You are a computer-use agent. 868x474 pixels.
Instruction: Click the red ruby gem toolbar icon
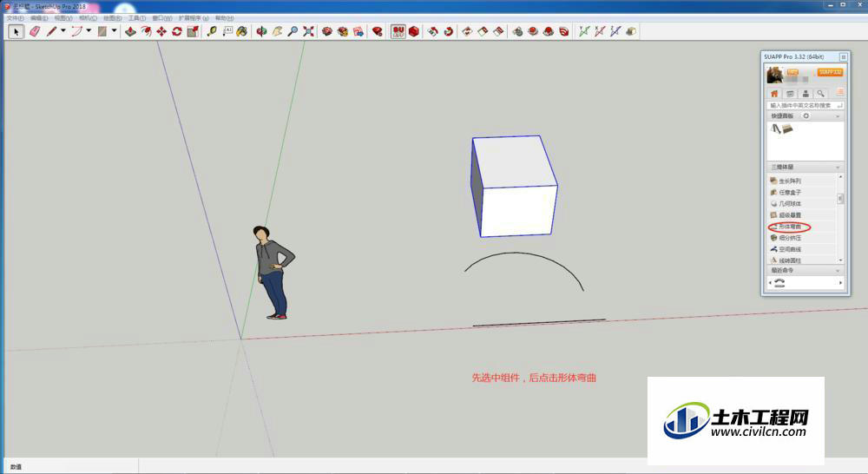click(378, 31)
